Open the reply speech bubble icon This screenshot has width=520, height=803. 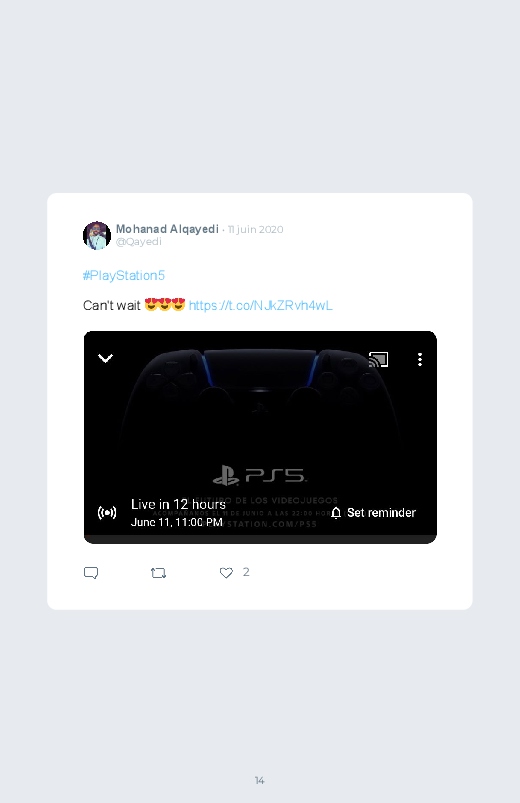(x=91, y=573)
